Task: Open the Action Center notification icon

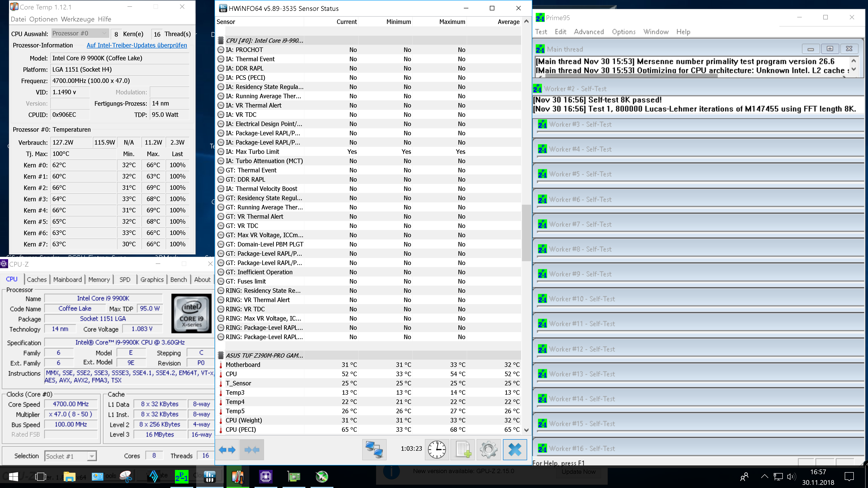Action: (x=849, y=476)
